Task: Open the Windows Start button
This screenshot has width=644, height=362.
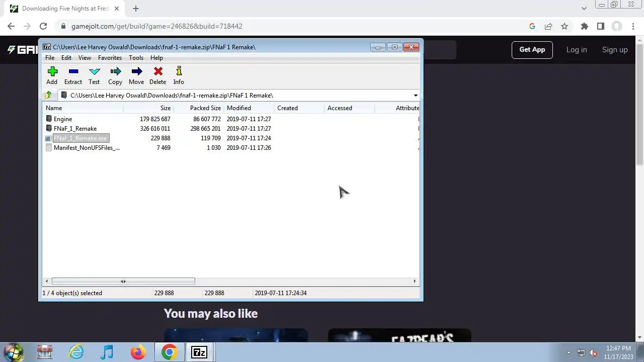Action: [x=14, y=352]
